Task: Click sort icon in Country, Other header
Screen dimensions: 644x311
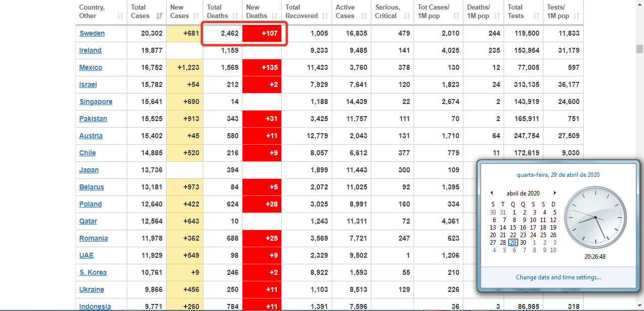Action: point(120,16)
